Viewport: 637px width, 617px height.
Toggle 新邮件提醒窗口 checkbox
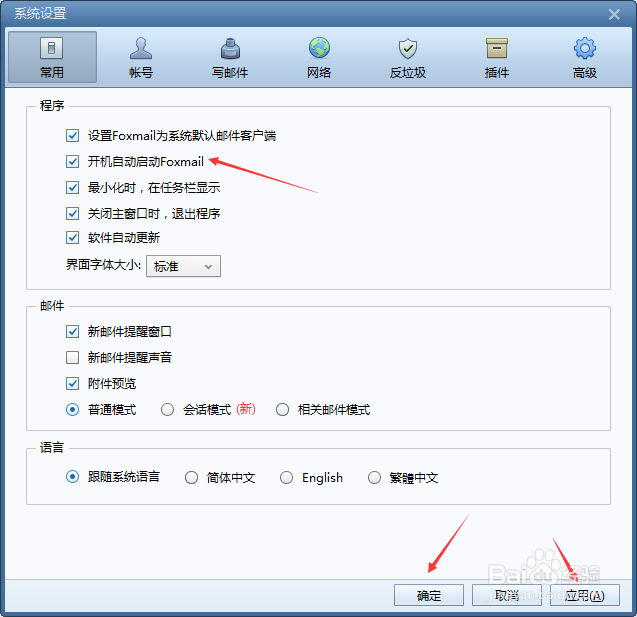tap(73, 331)
